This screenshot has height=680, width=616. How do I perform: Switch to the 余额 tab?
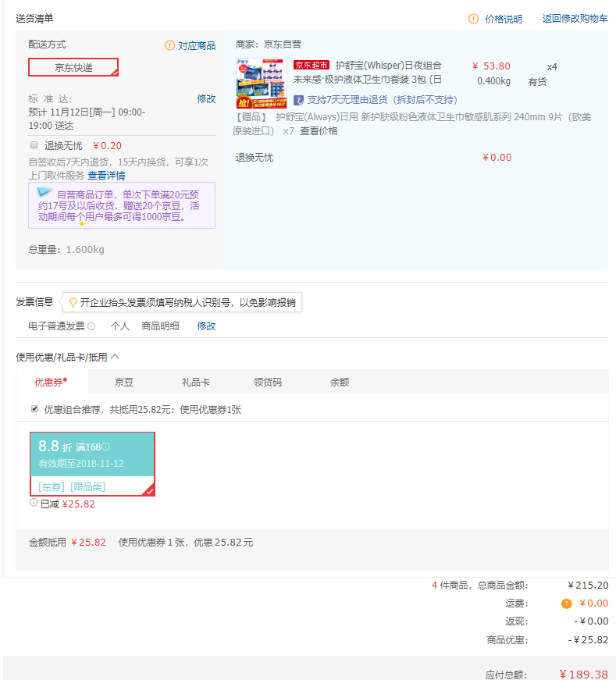[340, 382]
